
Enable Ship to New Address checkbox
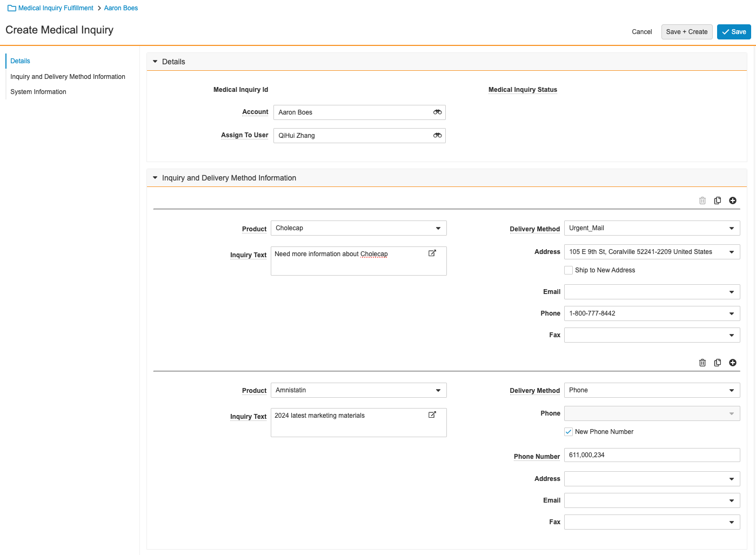[568, 270]
